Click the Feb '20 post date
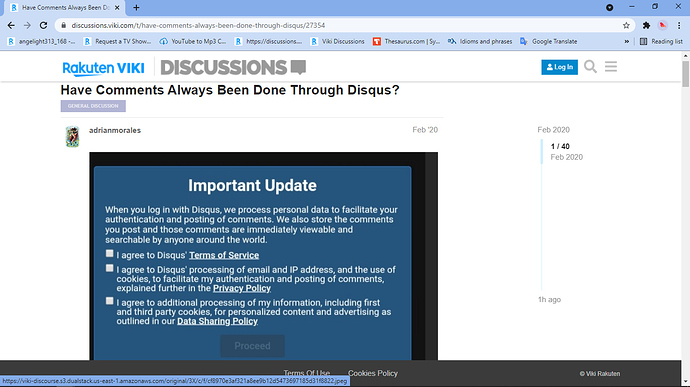The image size is (690, 387). point(425,130)
